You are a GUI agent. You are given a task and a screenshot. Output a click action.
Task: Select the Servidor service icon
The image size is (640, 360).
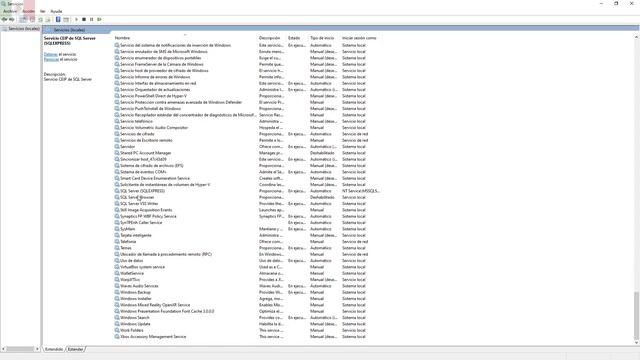[117, 147]
